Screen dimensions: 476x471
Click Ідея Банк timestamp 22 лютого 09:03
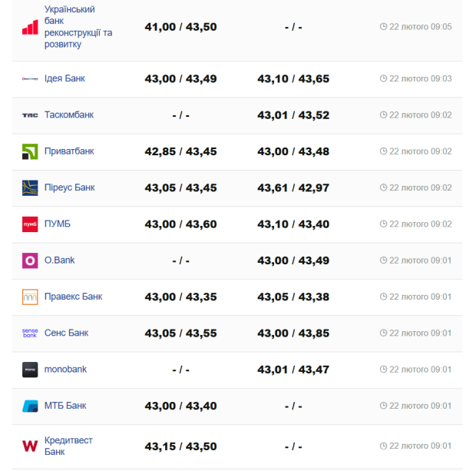(416, 78)
